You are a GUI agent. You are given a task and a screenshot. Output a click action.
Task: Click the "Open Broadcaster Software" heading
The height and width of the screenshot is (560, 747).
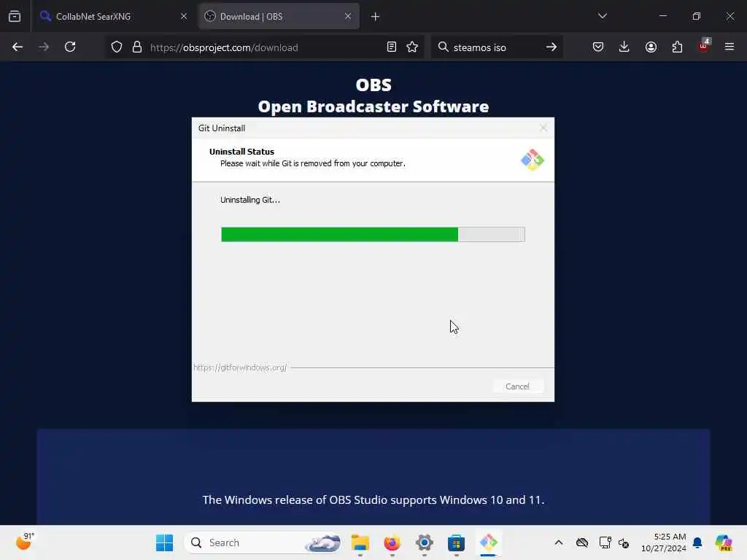tap(373, 106)
